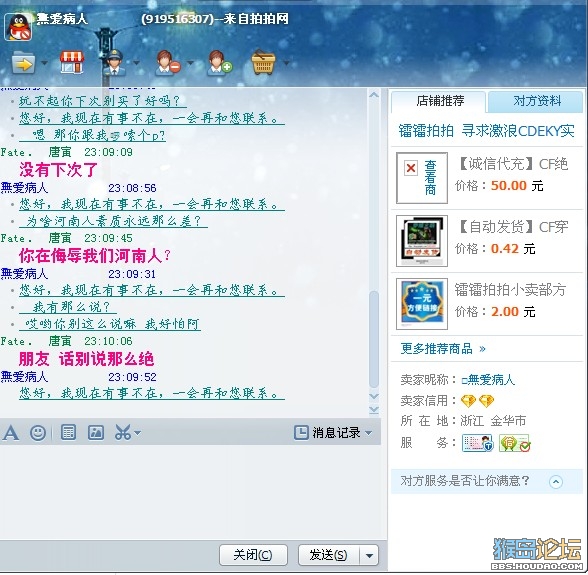This screenshot has width=588, height=575.
Task: Expand the 对方服务是否让你满意 rating panel
Action: (556, 482)
